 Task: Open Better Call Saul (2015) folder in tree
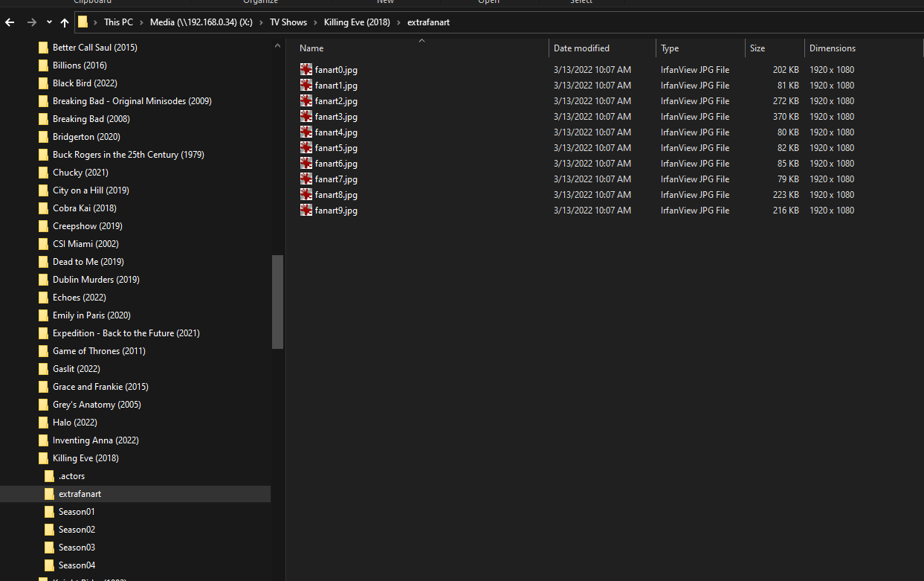click(94, 48)
